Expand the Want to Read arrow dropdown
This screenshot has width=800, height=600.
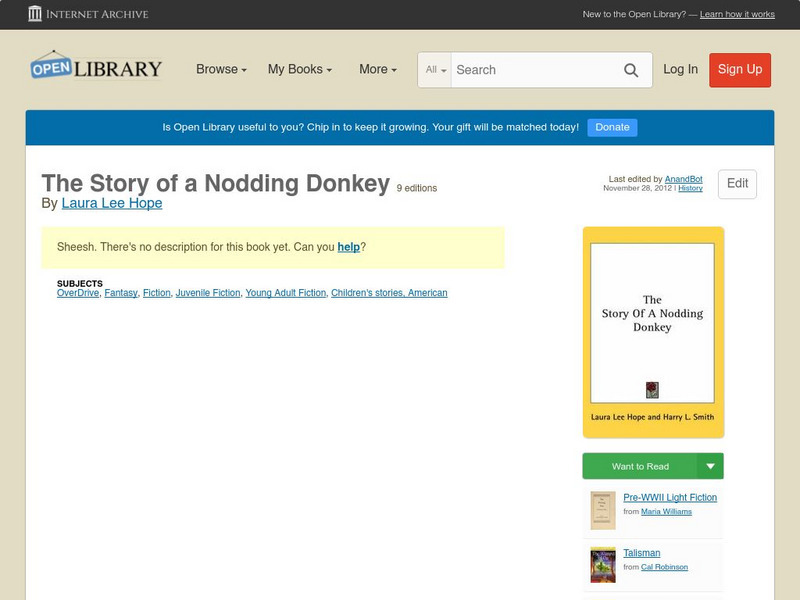(711, 466)
